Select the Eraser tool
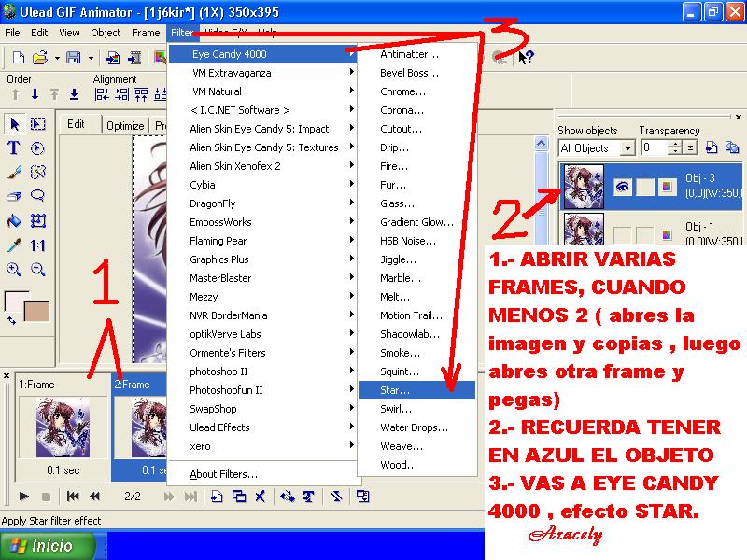The height and width of the screenshot is (560, 747). (14, 196)
